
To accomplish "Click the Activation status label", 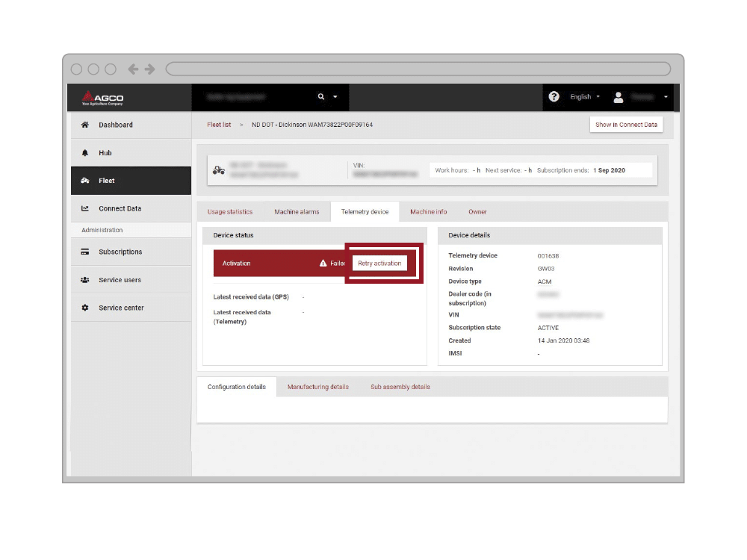I will click(x=236, y=264).
